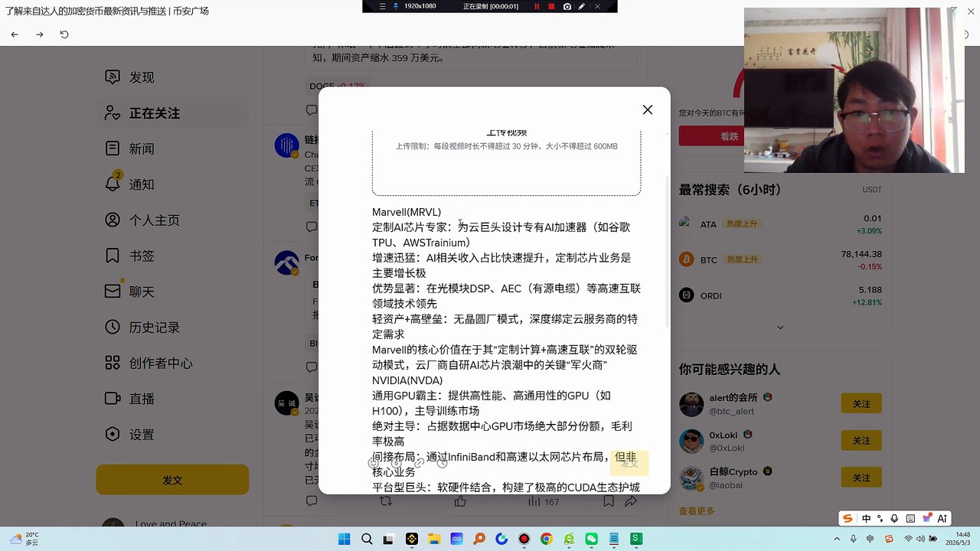The width and height of the screenshot is (980, 551).
Task: Open Sogou Ai assistant button
Action: point(942,518)
